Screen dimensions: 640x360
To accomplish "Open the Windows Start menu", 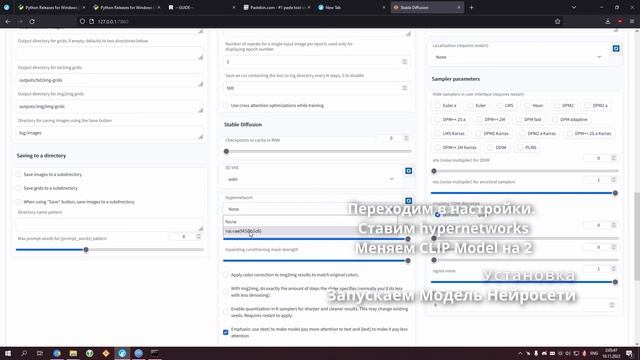I will click(8, 353).
